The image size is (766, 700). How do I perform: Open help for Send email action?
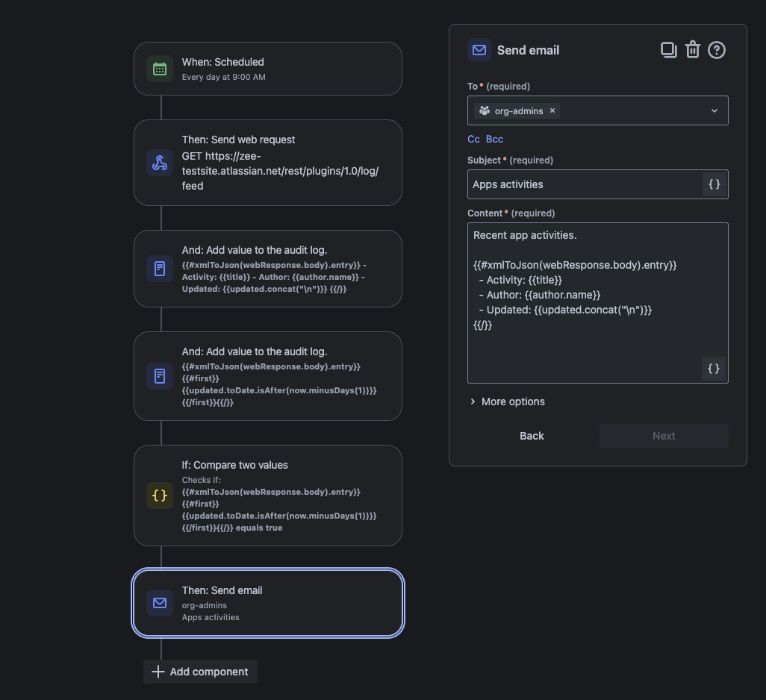coord(717,50)
